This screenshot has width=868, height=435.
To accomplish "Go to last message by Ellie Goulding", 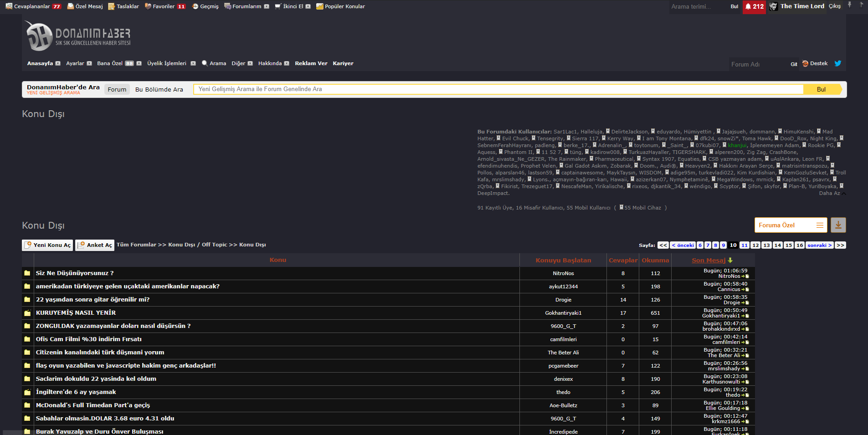I will pyautogui.click(x=745, y=409).
